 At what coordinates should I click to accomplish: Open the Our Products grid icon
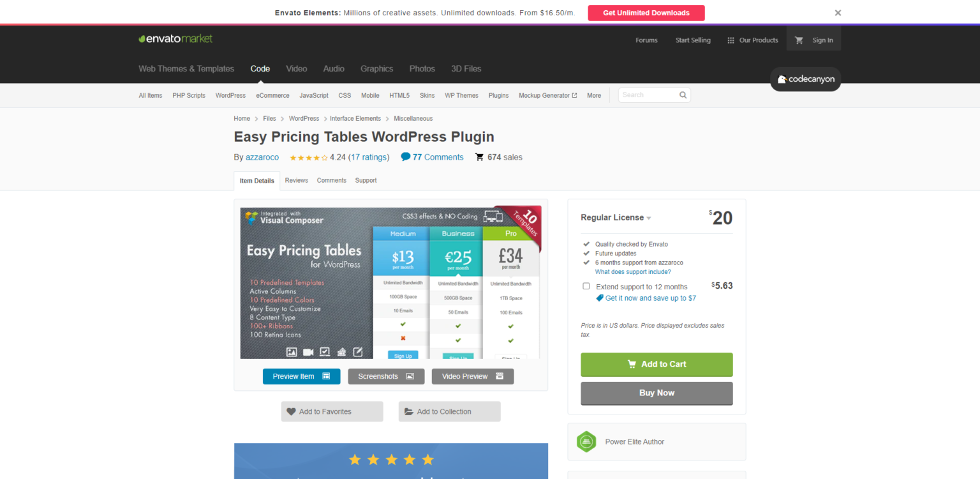(730, 40)
